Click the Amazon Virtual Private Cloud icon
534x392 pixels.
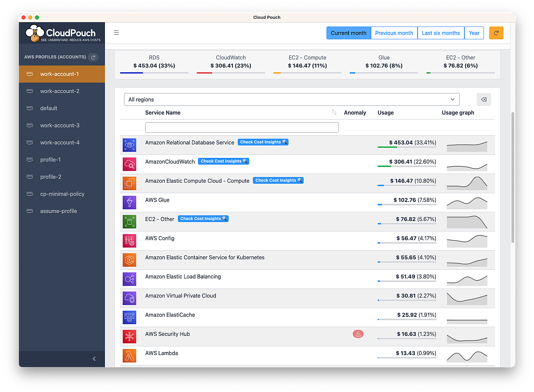129,298
